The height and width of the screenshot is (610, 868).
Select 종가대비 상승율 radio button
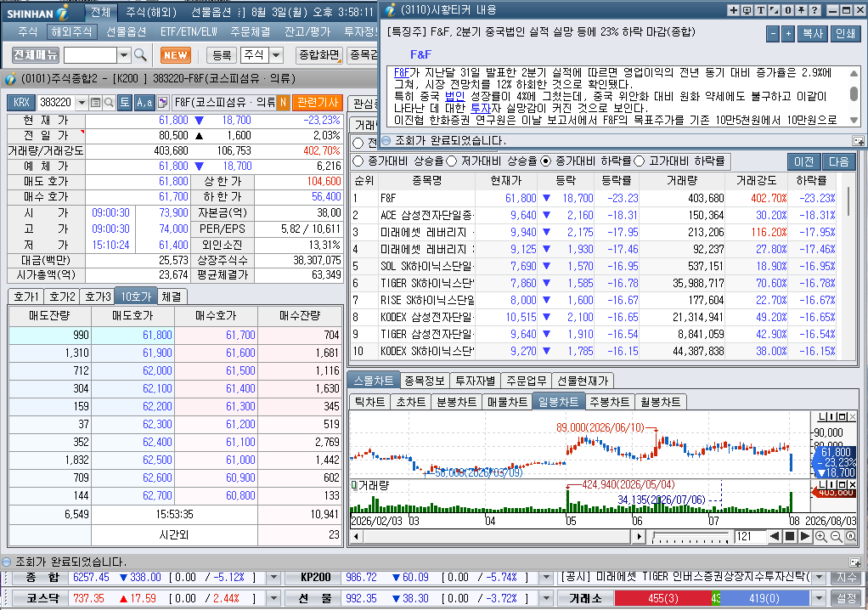coord(358,161)
